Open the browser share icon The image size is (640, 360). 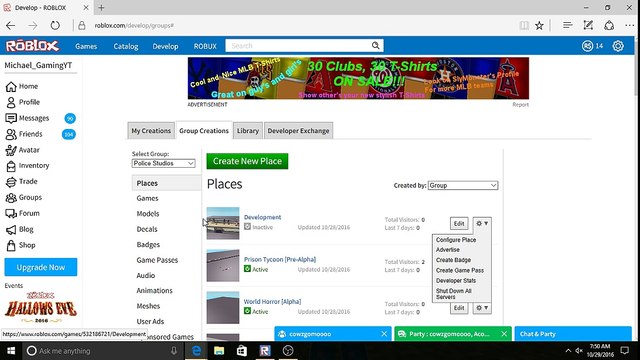(x=609, y=26)
